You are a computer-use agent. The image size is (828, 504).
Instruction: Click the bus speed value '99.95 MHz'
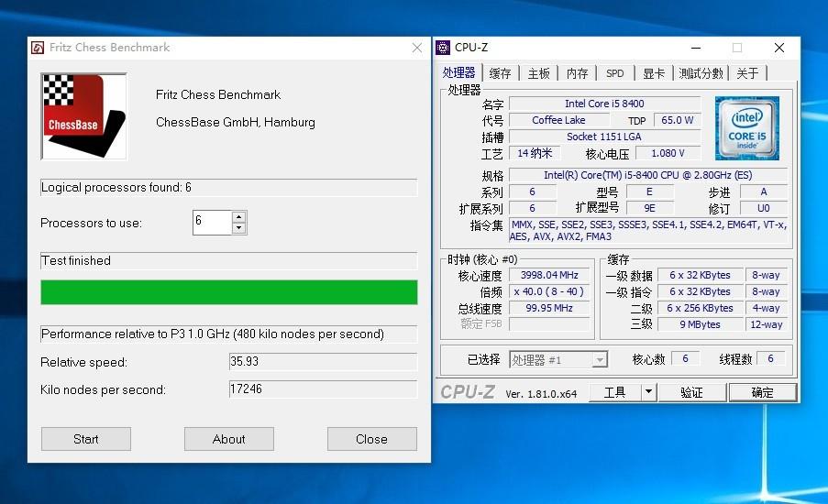click(x=549, y=308)
